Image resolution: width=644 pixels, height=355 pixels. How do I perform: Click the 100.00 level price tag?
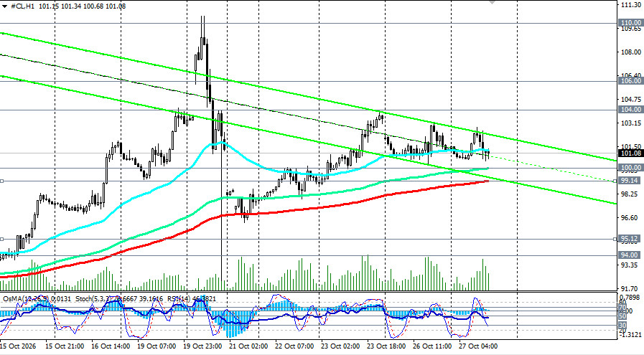pyautogui.click(x=630, y=168)
